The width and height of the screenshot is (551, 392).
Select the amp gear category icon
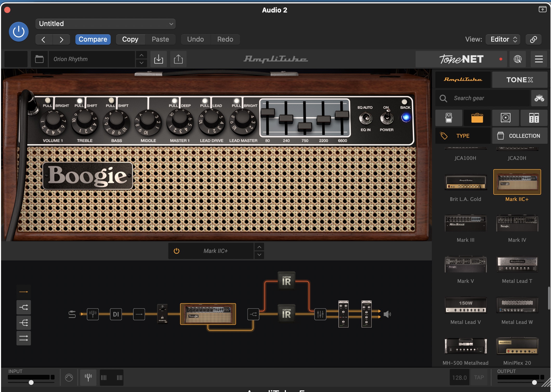[x=477, y=118]
